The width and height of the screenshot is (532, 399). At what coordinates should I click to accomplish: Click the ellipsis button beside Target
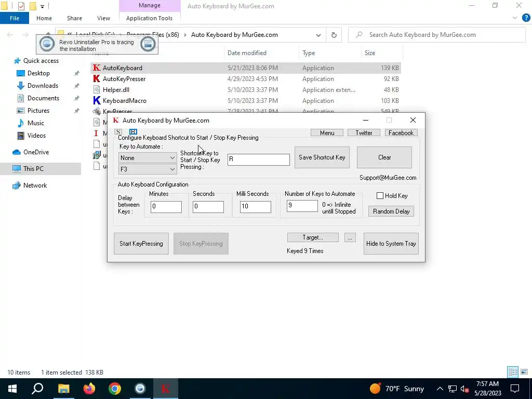(350, 237)
